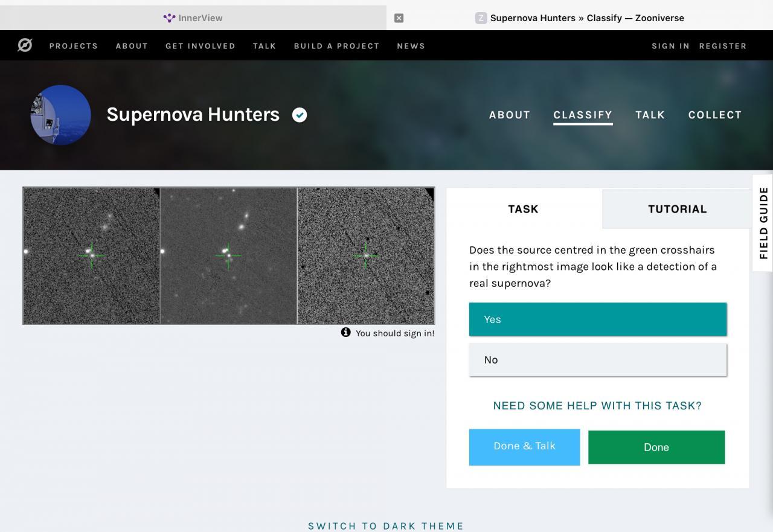Go to Talk in the top navigation
The width and height of the screenshot is (773, 532).
tap(265, 46)
